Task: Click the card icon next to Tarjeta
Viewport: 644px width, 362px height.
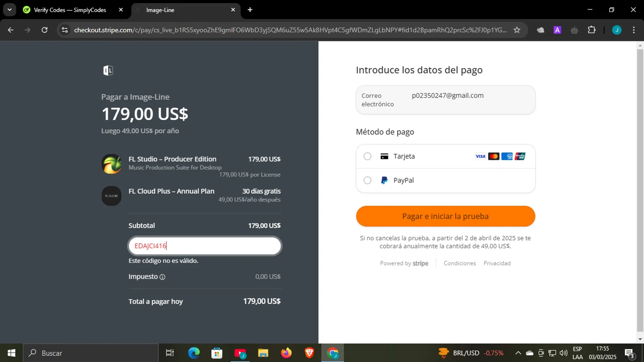Action: click(x=384, y=156)
